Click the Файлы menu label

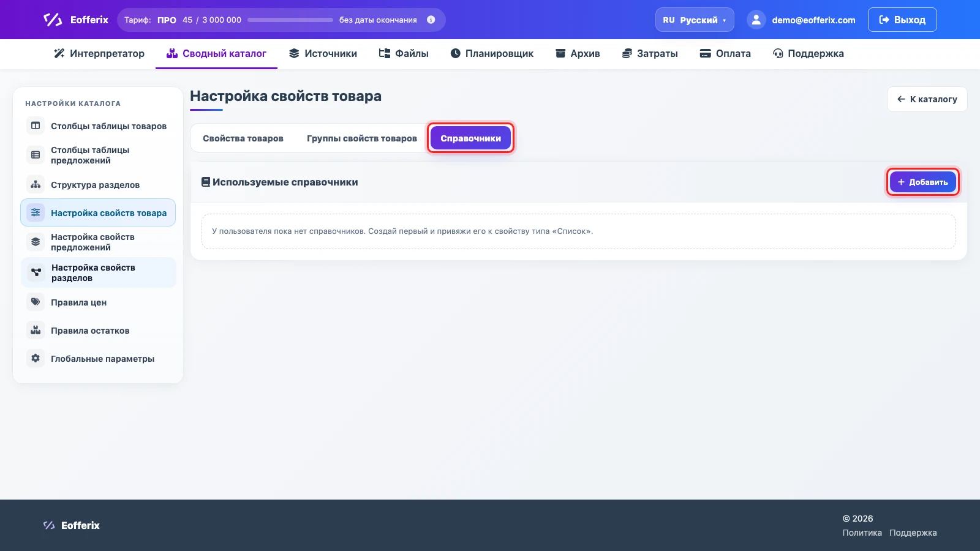coord(412,53)
